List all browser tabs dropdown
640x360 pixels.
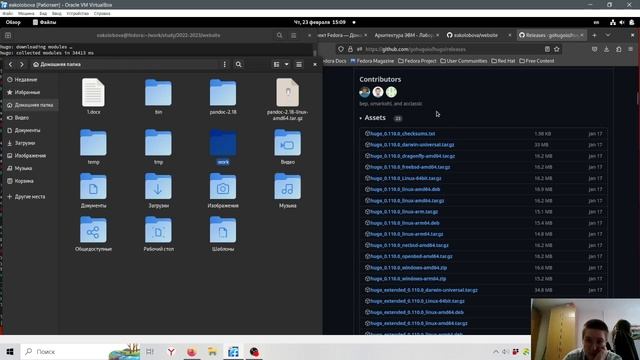click(608, 35)
